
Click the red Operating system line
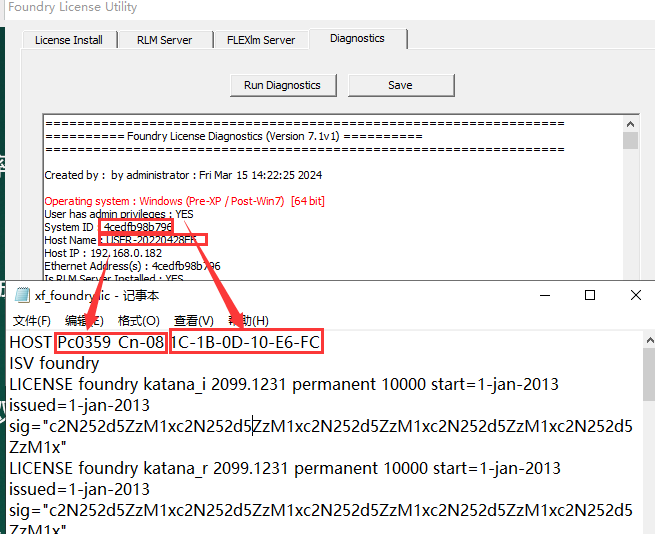click(185, 201)
